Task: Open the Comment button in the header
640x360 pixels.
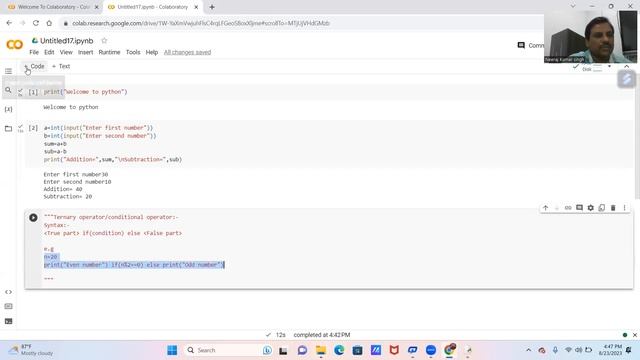Action: (x=530, y=45)
